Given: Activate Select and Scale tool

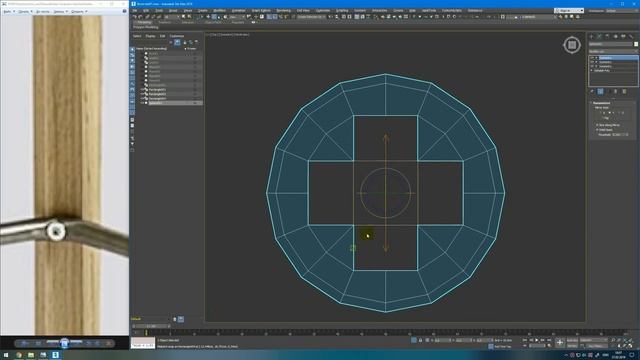Looking at the screenshot, I should [219, 17].
